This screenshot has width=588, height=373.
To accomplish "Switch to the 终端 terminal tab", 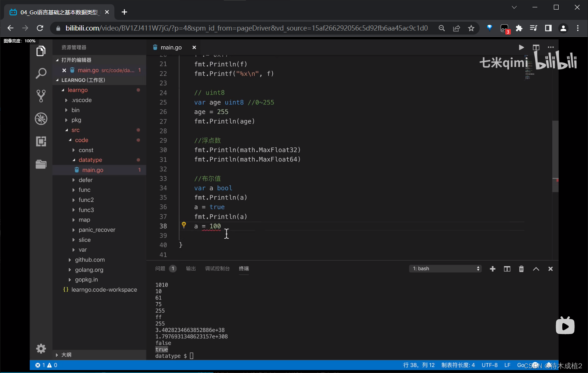I will 244,269.
